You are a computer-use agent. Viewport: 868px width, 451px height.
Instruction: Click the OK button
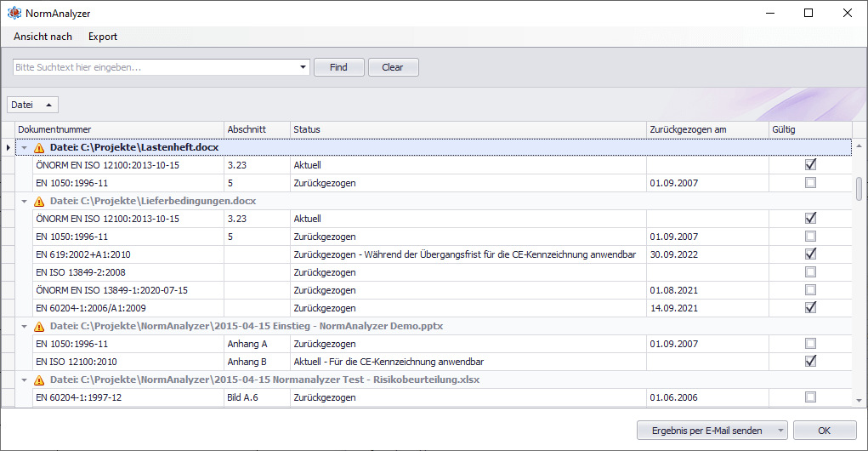pyautogui.click(x=824, y=431)
